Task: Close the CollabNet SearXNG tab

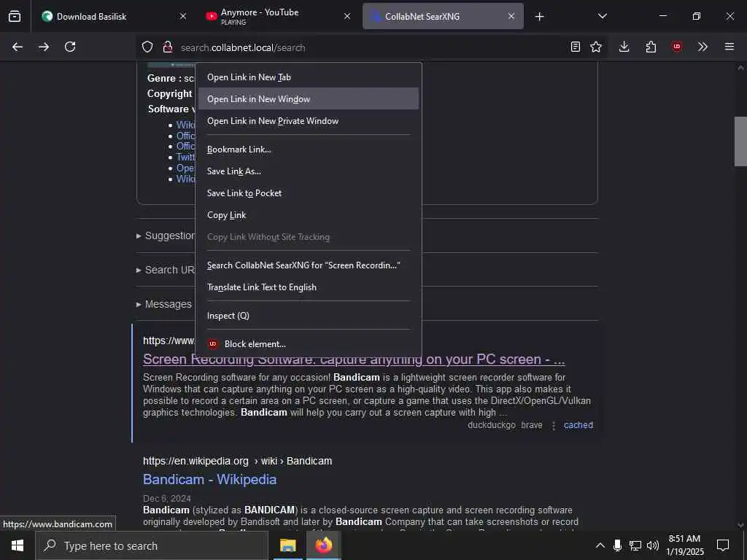Action: [x=511, y=16]
